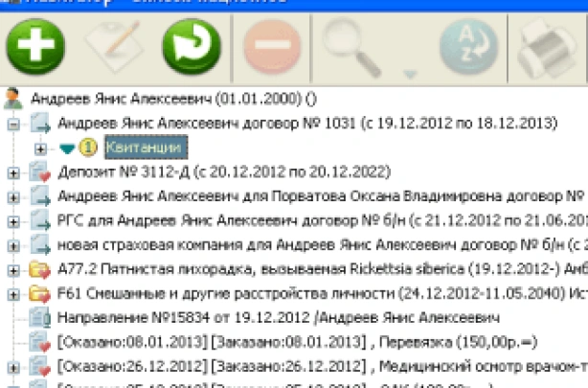
Task: Click the pencil Edit toolbar icon
Action: click(113, 45)
